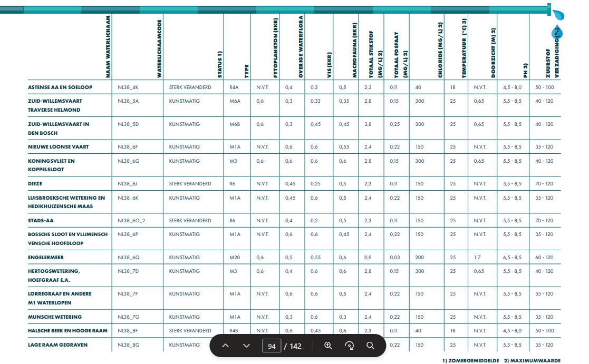Click the total page count 142

(296, 346)
